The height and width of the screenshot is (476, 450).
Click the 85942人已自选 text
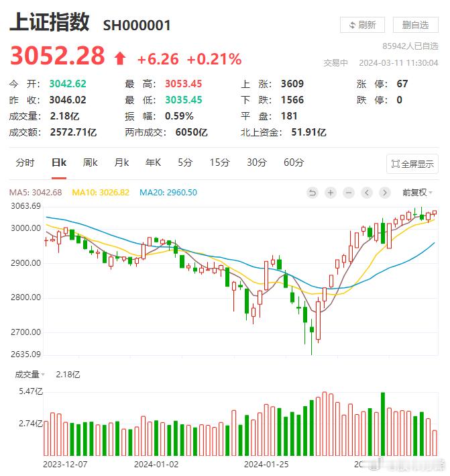[410, 46]
